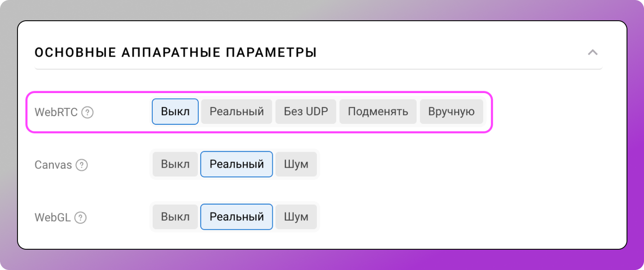Enable Шум noise mode for WebGL
Viewport: 644px width, 270px height.
point(296,217)
